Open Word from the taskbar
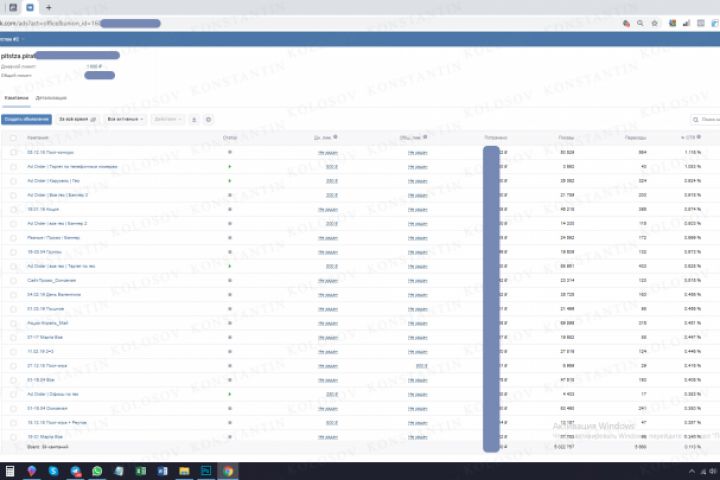Viewport: 720px width, 480px height. coord(163,471)
